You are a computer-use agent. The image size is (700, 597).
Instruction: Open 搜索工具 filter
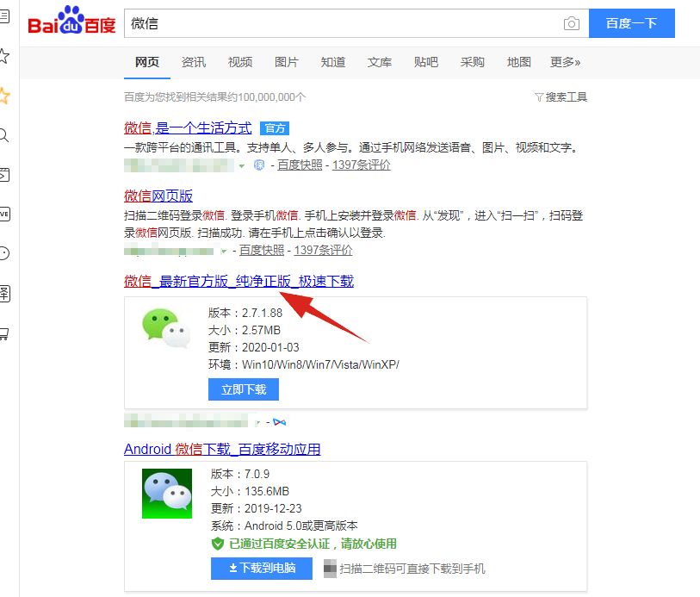click(561, 96)
